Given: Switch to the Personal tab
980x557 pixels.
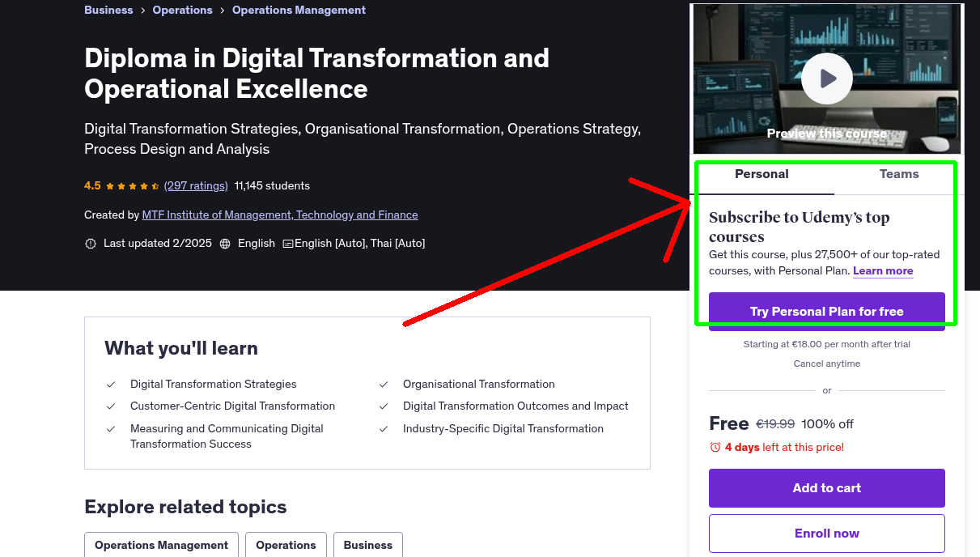Looking at the screenshot, I should (762, 174).
